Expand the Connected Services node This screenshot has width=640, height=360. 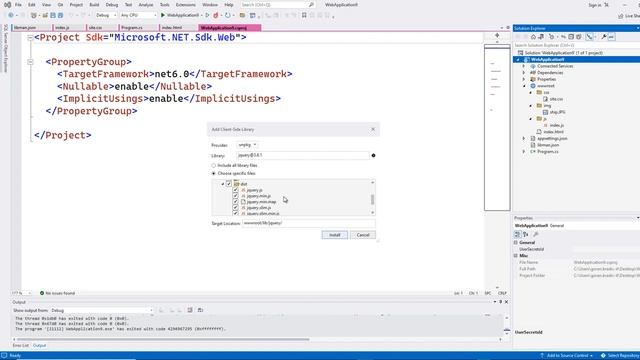pyautogui.click(x=524, y=66)
